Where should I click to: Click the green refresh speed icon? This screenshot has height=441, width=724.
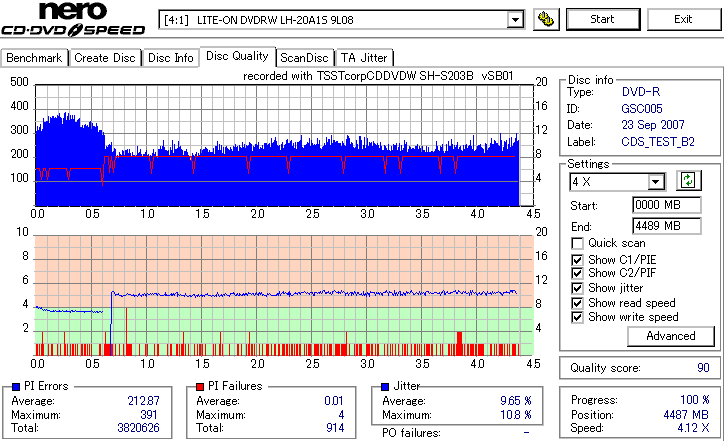(688, 181)
